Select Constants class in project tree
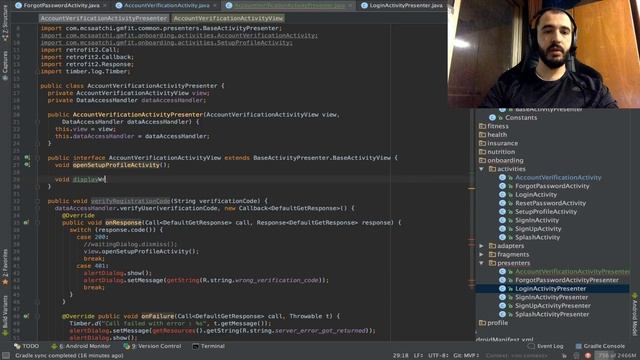 [x=521, y=118]
